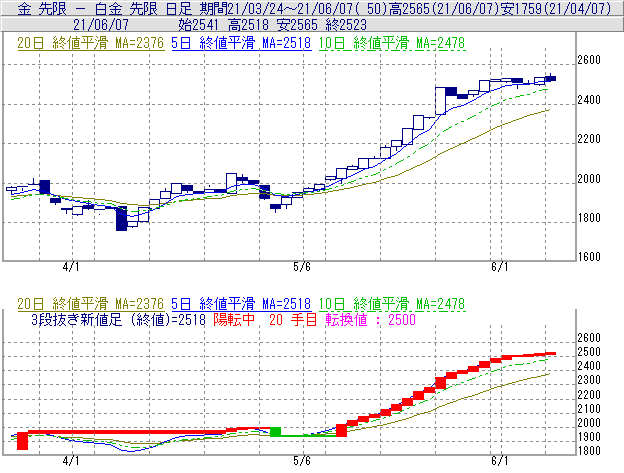Image resolution: width=624 pixels, height=473 pixels.
Task: Click the 2100 axis label on lower chart
Action: pos(589,409)
